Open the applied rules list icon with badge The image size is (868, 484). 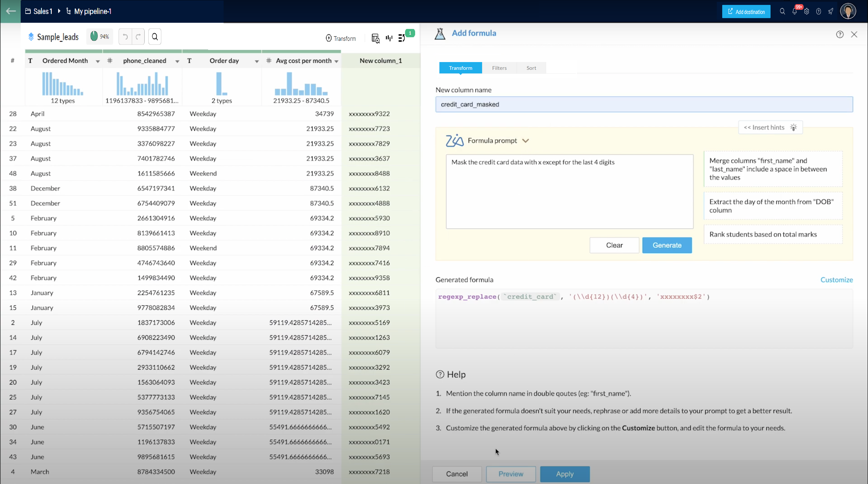(x=402, y=38)
